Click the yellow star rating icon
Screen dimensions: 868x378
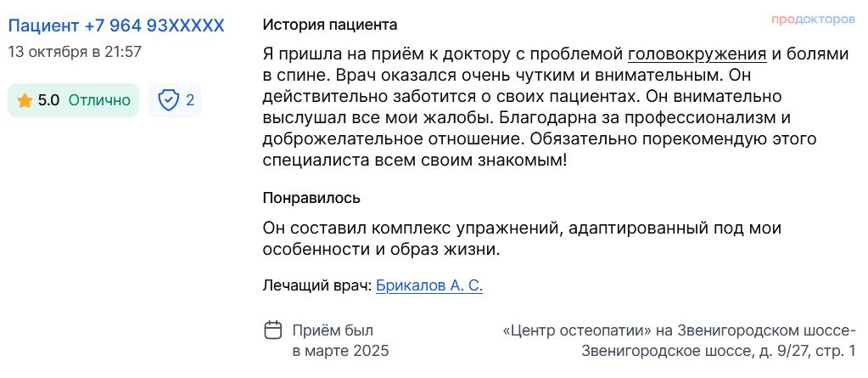coord(25,100)
